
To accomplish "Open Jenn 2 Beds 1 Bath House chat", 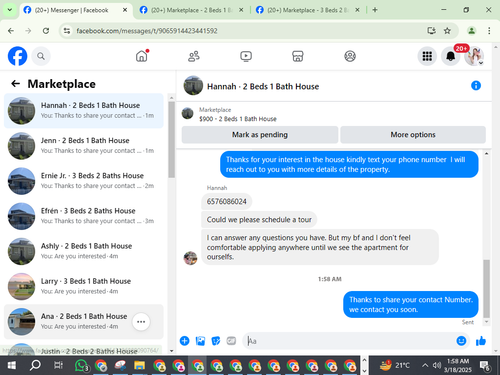I will [x=84, y=146].
